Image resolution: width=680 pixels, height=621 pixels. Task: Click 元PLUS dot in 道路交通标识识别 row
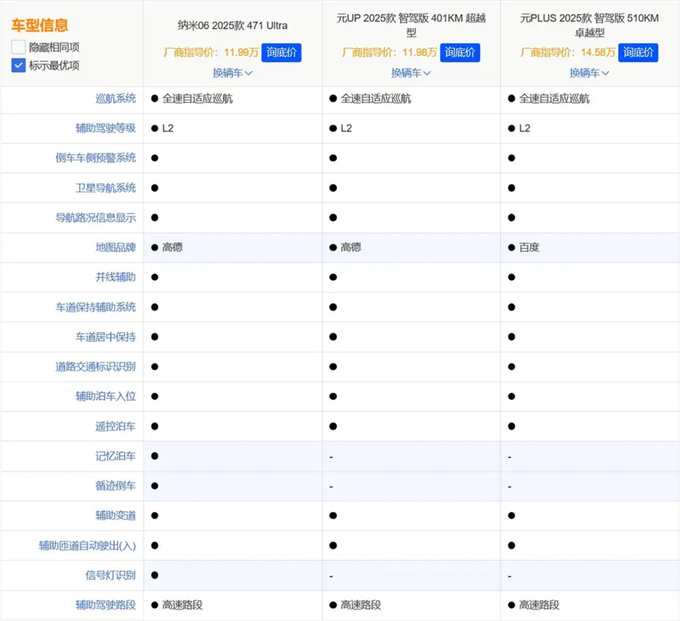click(x=512, y=367)
